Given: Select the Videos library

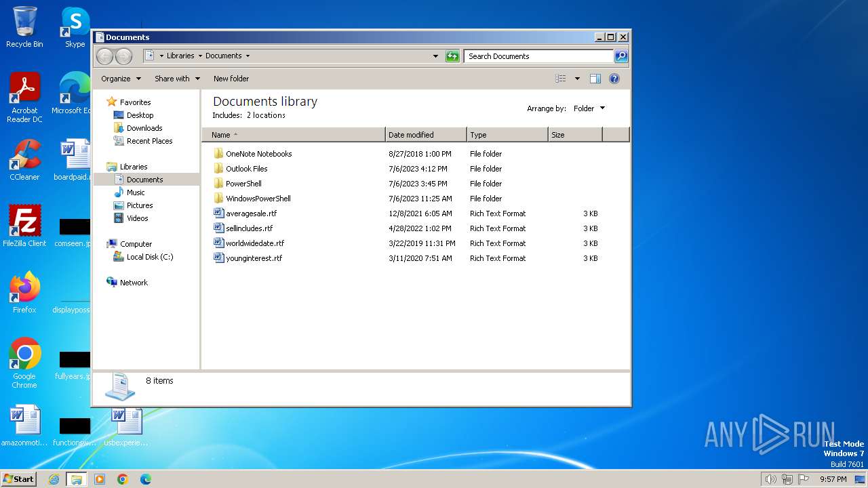Looking at the screenshot, I should click(137, 218).
